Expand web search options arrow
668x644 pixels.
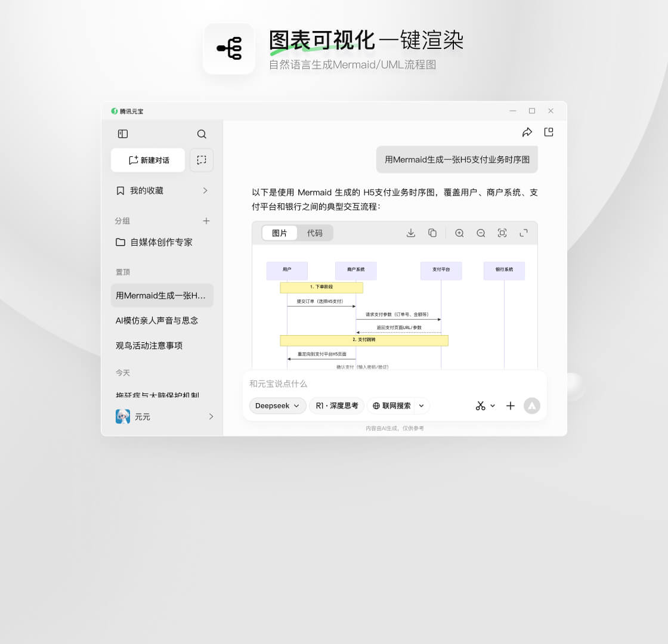point(422,405)
